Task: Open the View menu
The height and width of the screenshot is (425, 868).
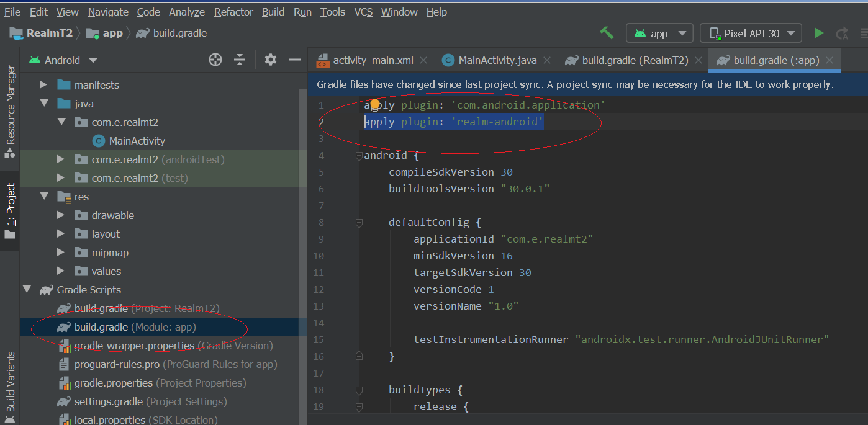Action: tap(67, 12)
